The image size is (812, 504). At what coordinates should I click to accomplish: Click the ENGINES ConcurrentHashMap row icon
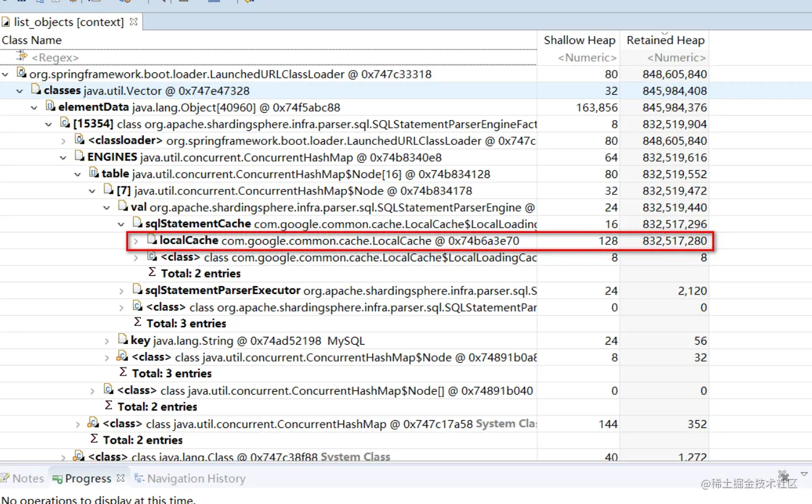click(x=80, y=157)
